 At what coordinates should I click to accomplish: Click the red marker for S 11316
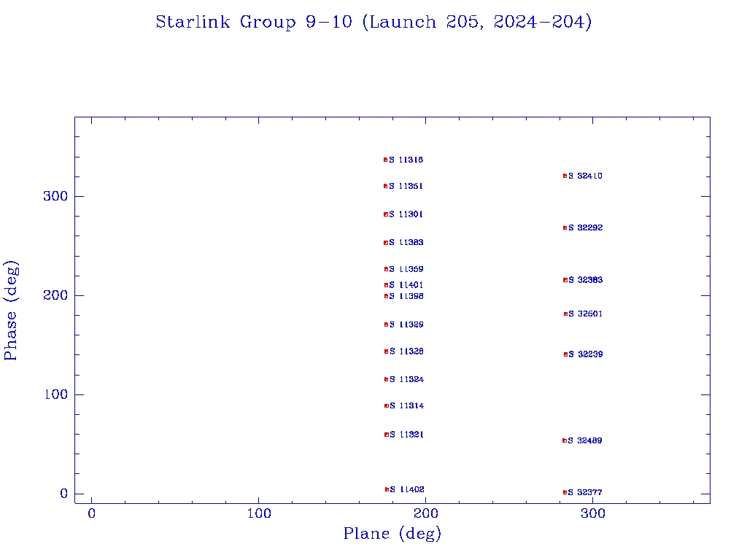pos(385,160)
